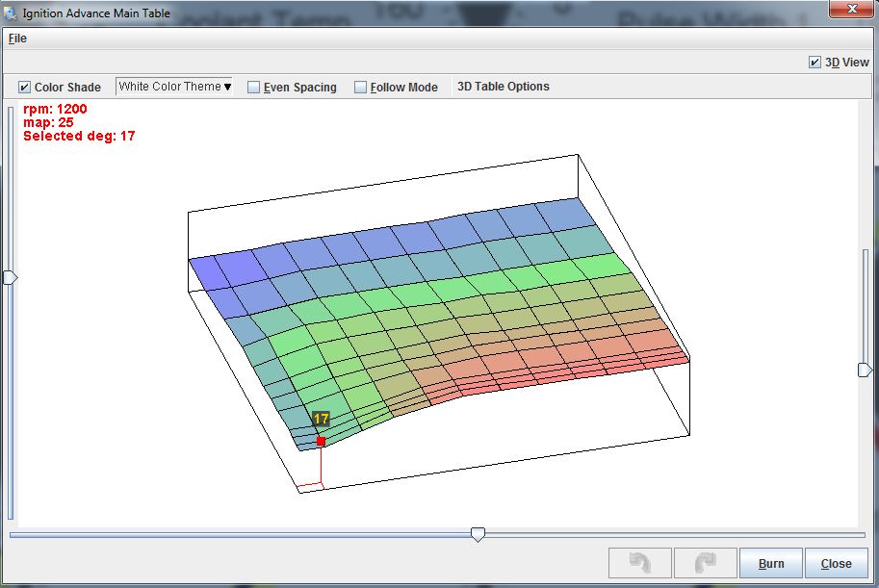Click the blue top-left cell of surface
The width and height of the screenshot is (879, 588).
coord(209,272)
